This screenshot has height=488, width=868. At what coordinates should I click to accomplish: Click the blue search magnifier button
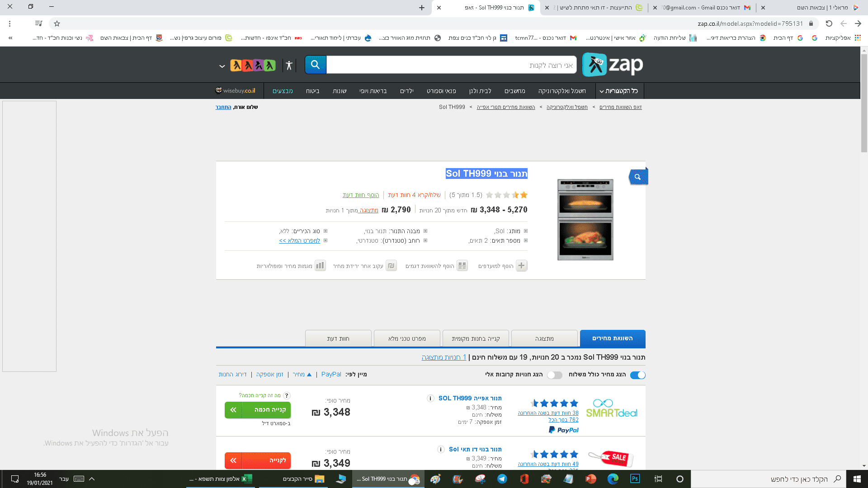(x=315, y=65)
